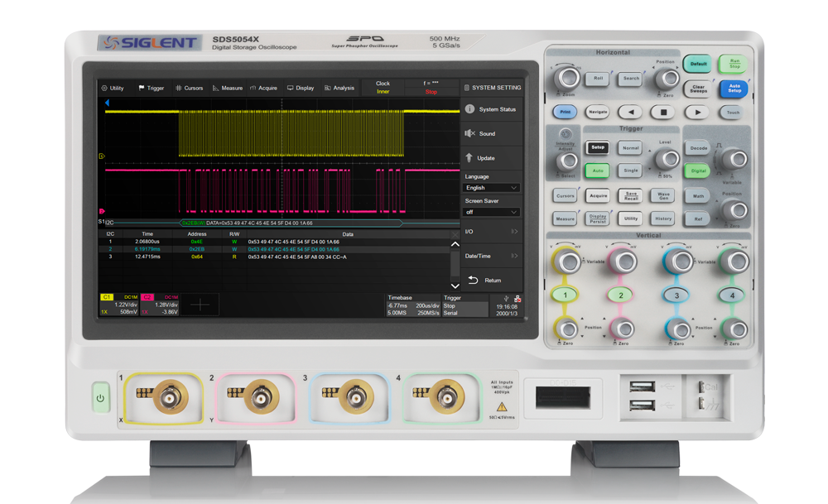Open the Utility menu on screen

[x=112, y=88]
